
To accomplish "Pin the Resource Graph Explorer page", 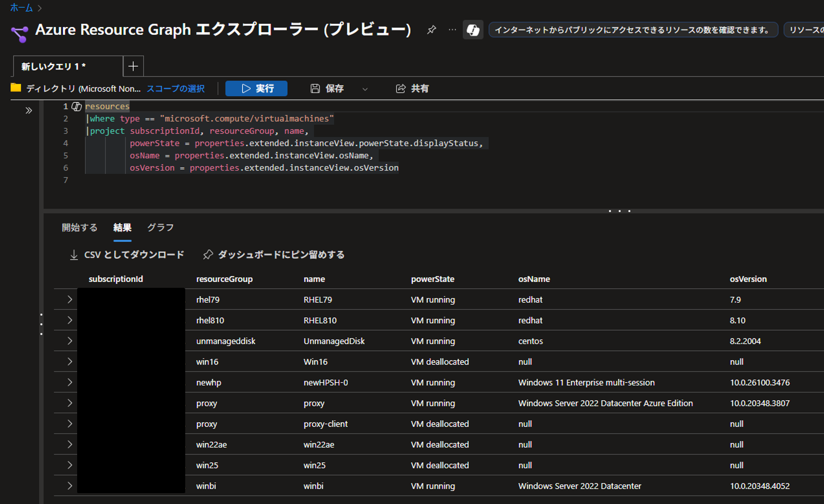I will (431, 30).
